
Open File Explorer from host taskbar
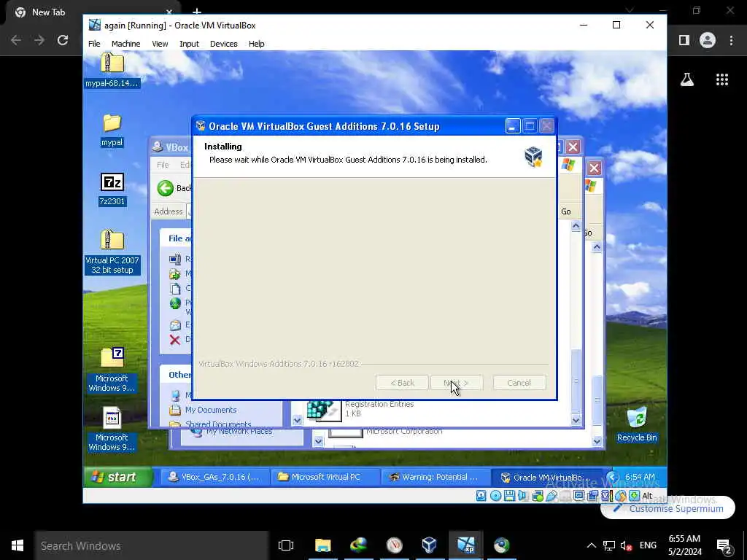tap(322, 545)
